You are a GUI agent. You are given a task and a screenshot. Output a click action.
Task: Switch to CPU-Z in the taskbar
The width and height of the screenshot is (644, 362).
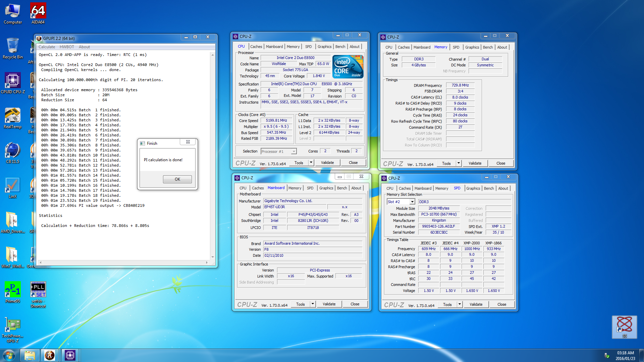[x=70, y=355]
